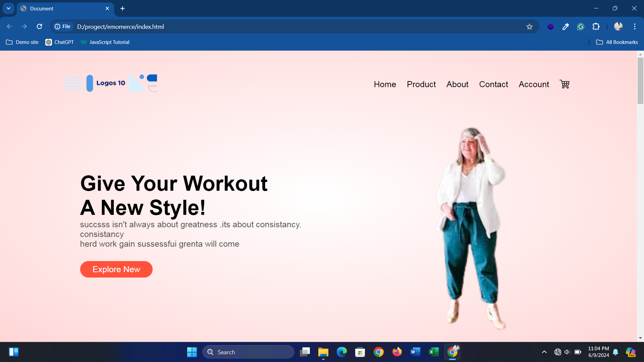Expand the tab search dropdown arrow
This screenshot has height=362, width=644.
[x=8, y=8]
